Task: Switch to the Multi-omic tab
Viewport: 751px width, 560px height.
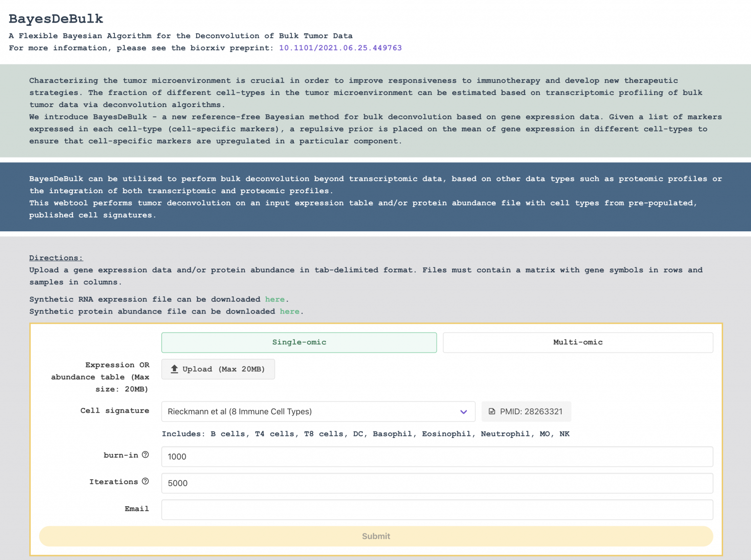Action: (577, 342)
